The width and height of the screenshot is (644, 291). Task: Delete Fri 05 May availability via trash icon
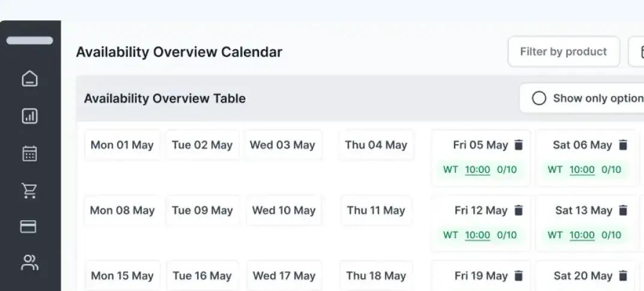(x=518, y=145)
